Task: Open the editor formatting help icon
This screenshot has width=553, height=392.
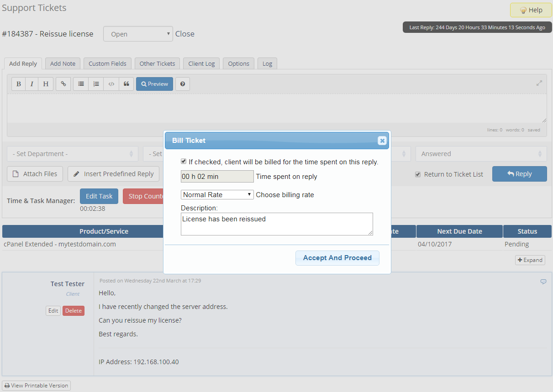Action: [182, 84]
